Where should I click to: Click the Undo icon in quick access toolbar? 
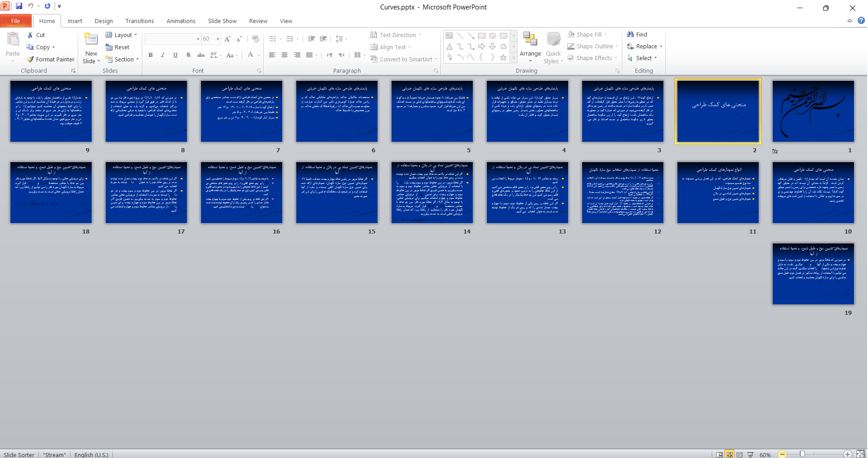[x=31, y=6]
